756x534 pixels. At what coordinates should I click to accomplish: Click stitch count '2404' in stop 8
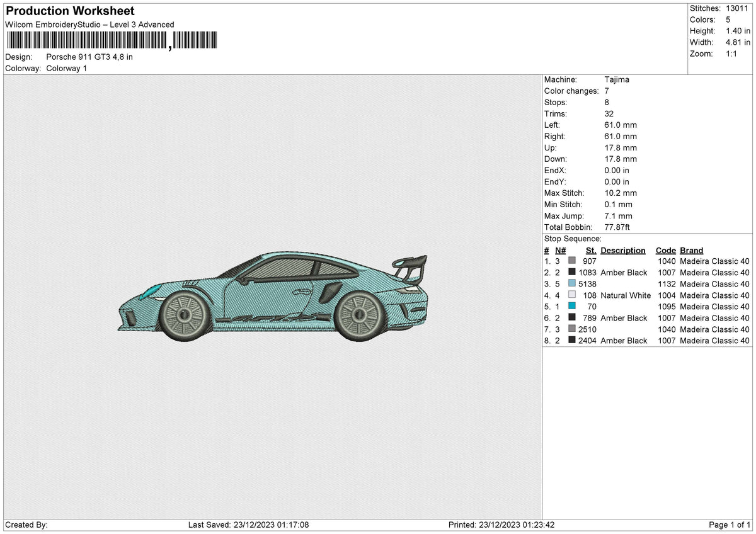[587, 341]
